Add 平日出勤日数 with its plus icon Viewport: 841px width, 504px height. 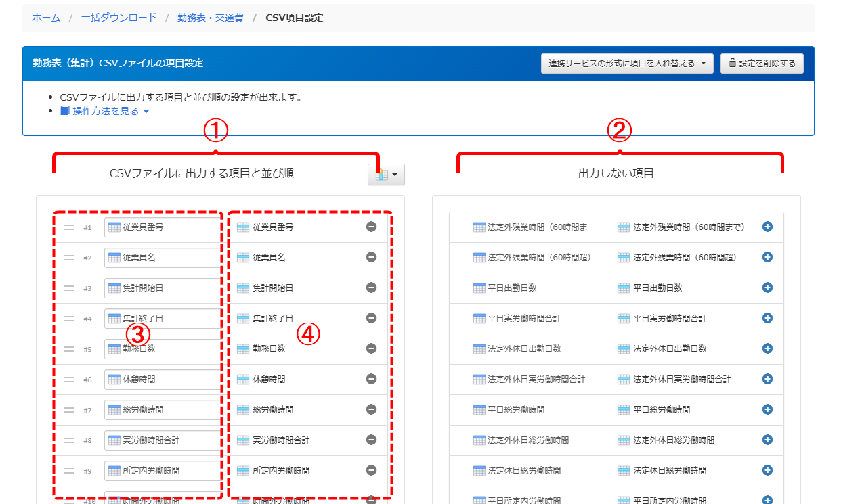click(767, 288)
